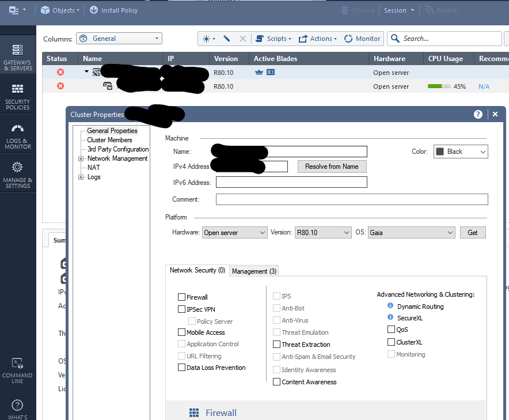This screenshot has width=509, height=420.
Task: Open the Actions dropdown menu
Action: pyautogui.click(x=317, y=39)
